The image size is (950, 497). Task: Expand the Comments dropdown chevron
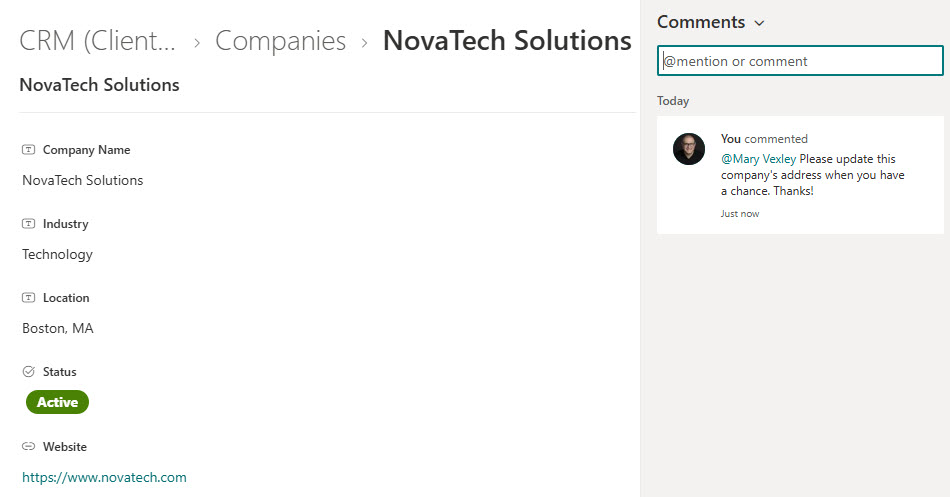(x=759, y=23)
